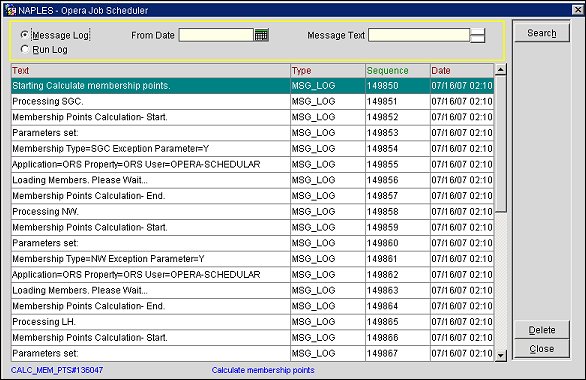Click the scroll up arrow of the log list
This screenshot has width=586, height=380.
coord(501,69)
